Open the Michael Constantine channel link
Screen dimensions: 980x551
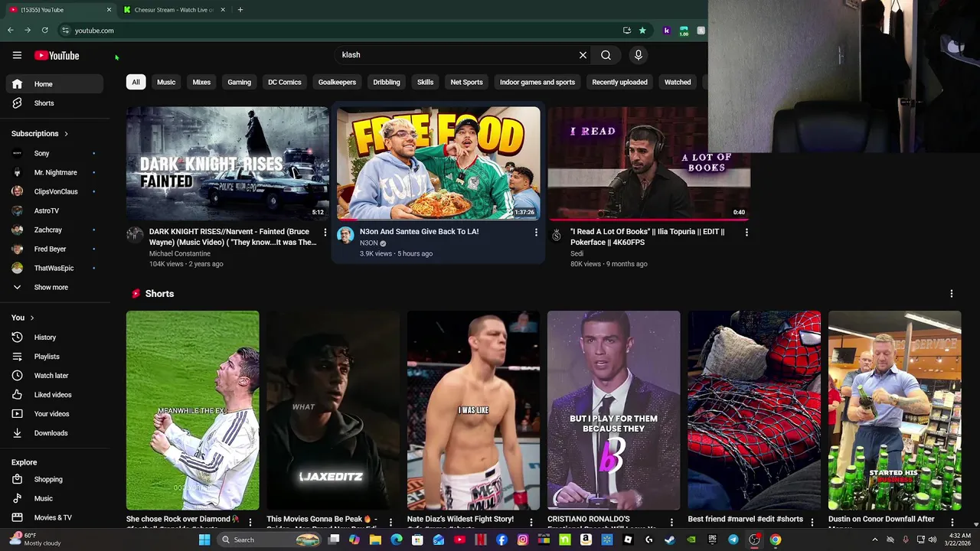click(180, 253)
